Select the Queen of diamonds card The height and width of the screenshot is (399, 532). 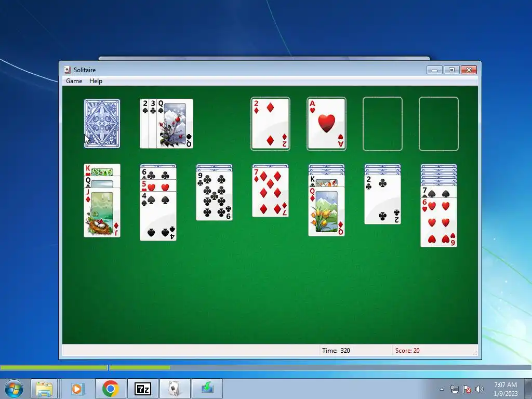tap(326, 211)
